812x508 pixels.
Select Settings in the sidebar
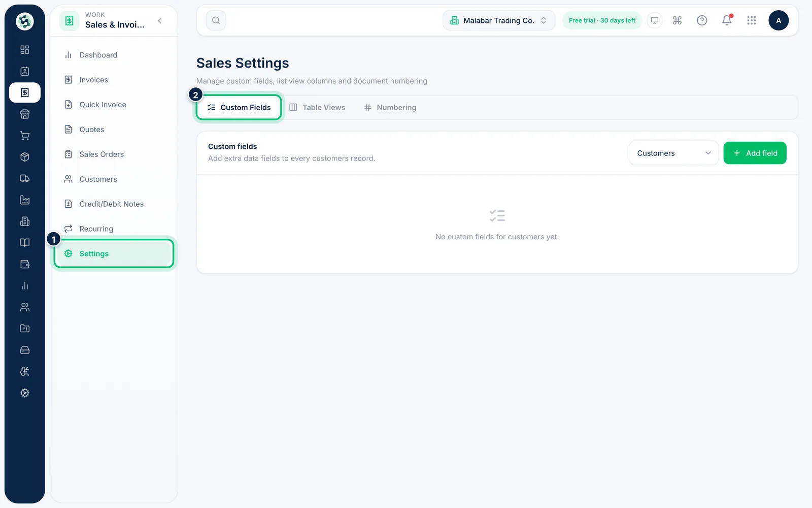tap(114, 253)
